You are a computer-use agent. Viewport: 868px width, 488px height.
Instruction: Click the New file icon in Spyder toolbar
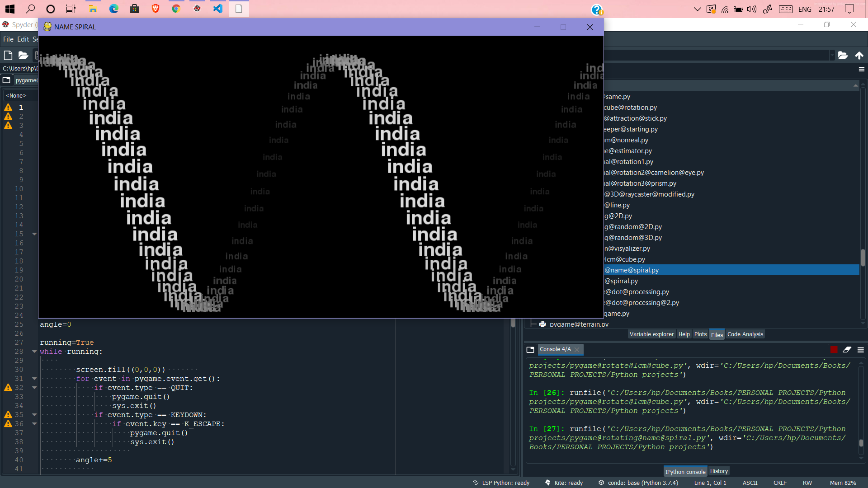[x=8, y=55]
